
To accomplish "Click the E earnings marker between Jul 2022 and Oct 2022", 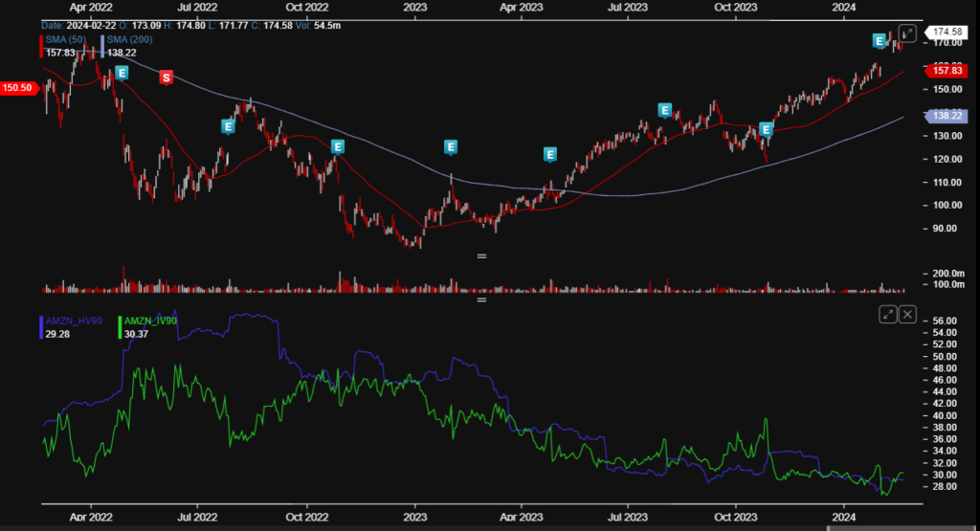I will pos(228,127).
